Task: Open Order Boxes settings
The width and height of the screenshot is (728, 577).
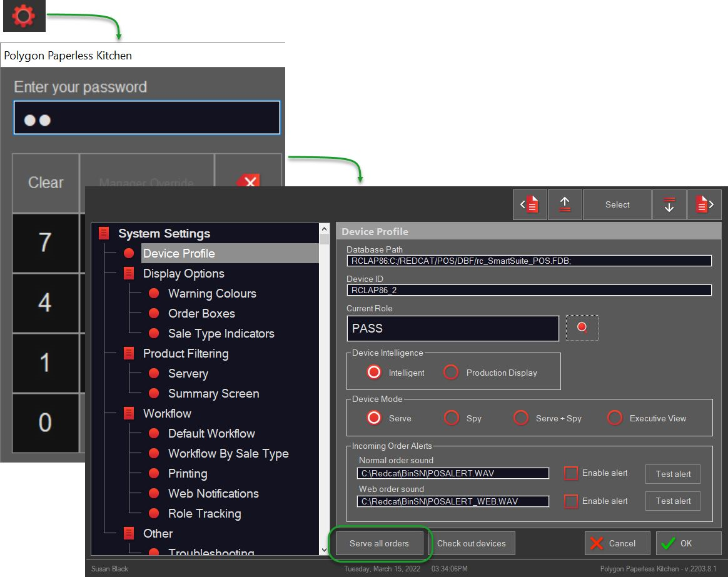Action: 201,313
